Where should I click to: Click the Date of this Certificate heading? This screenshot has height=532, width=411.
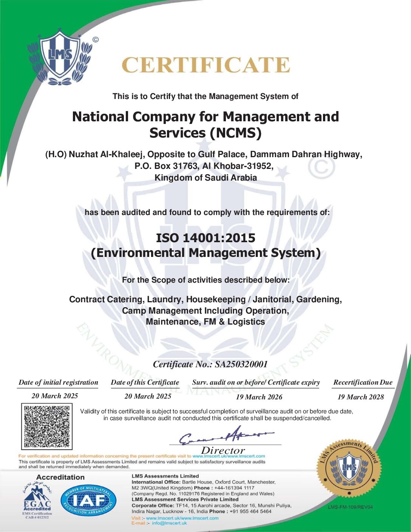(145, 382)
